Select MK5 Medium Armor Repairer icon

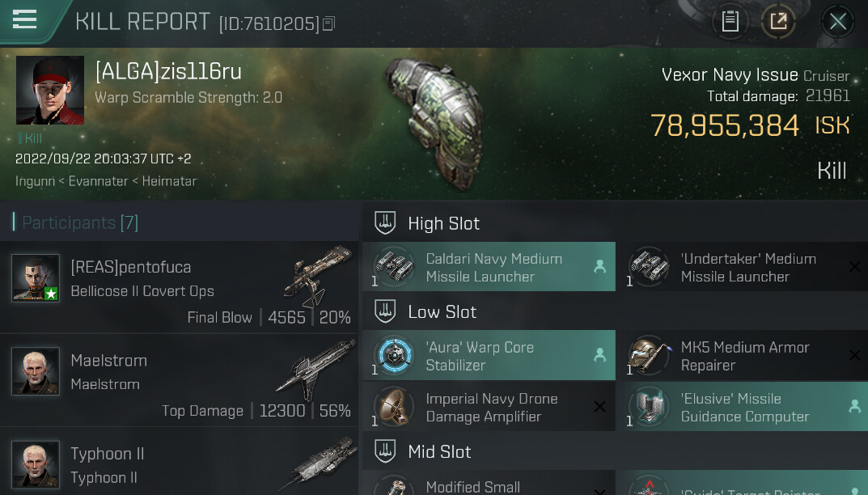pos(648,355)
